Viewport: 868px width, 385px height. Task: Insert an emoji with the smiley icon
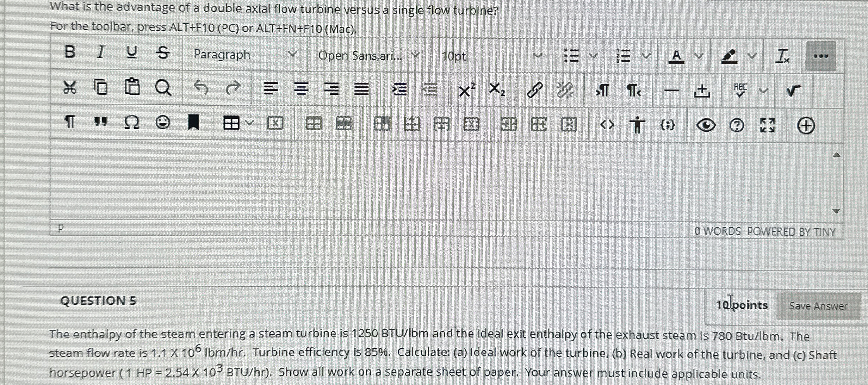163,123
